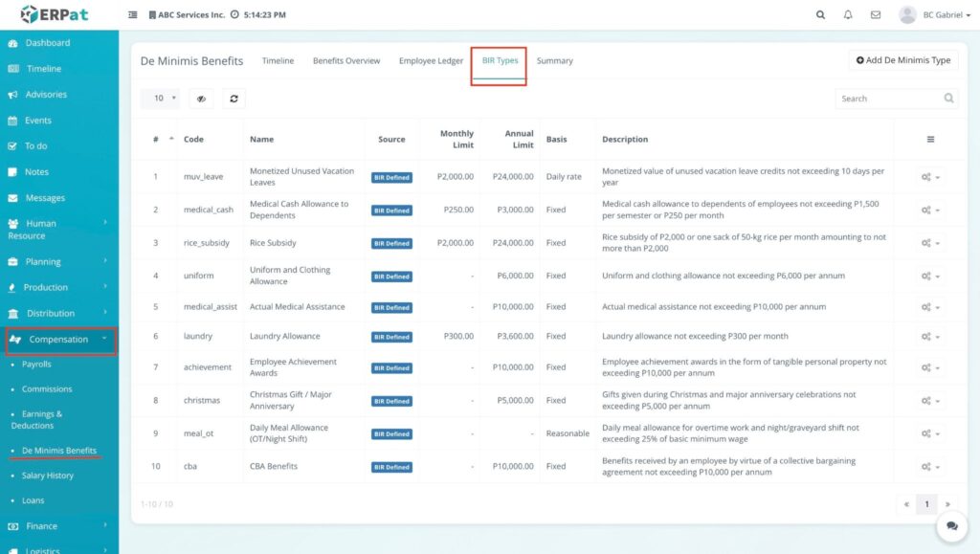This screenshot has height=554, width=980.
Task: Open the notifications bell icon
Action: tap(848, 15)
